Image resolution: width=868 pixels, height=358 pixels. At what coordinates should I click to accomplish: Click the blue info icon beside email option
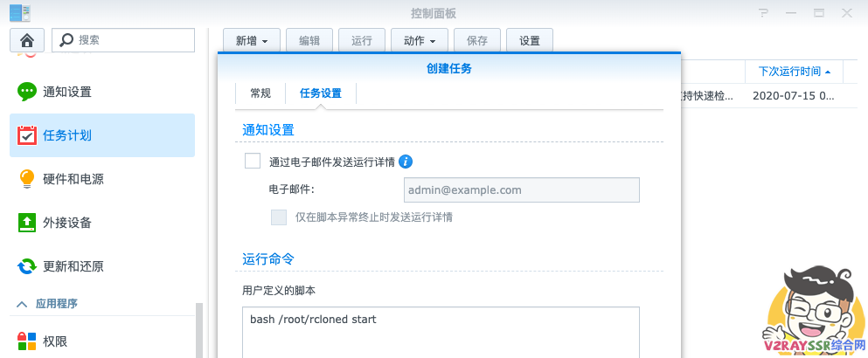tap(406, 162)
